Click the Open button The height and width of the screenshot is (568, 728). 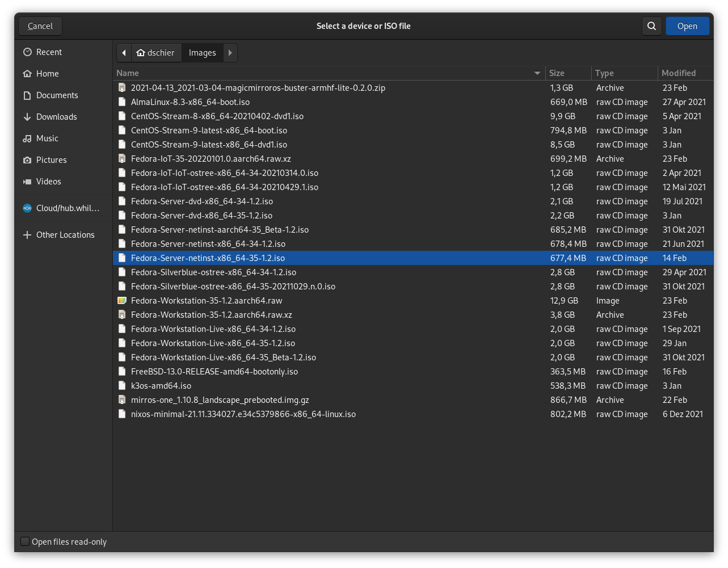pos(687,26)
